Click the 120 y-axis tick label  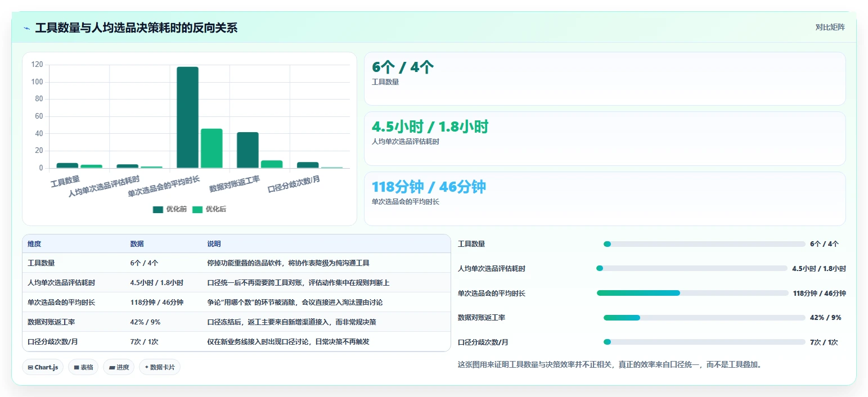tap(37, 65)
